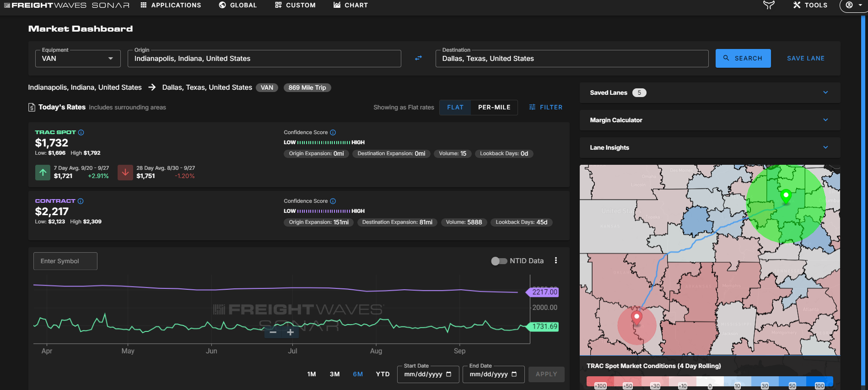The image size is (868, 390).
Task: Click the TRAC Spot info icon
Action: (x=81, y=132)
